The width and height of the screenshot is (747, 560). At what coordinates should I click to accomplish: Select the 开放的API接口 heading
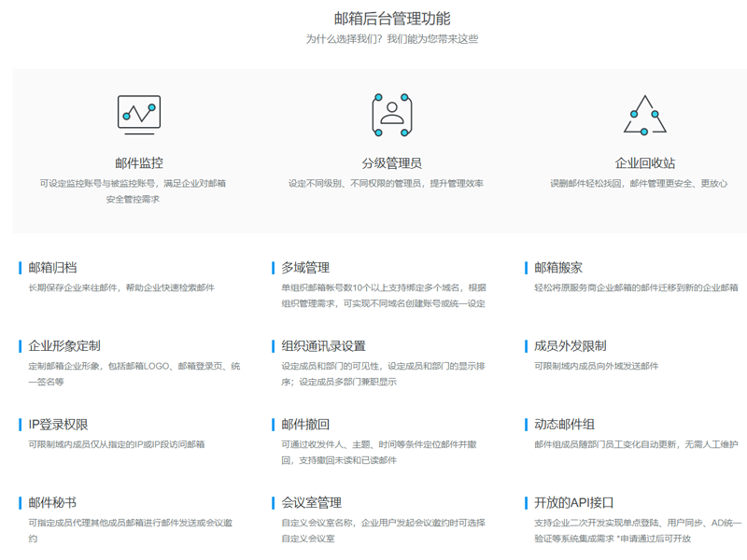click(x=573, y=503)
